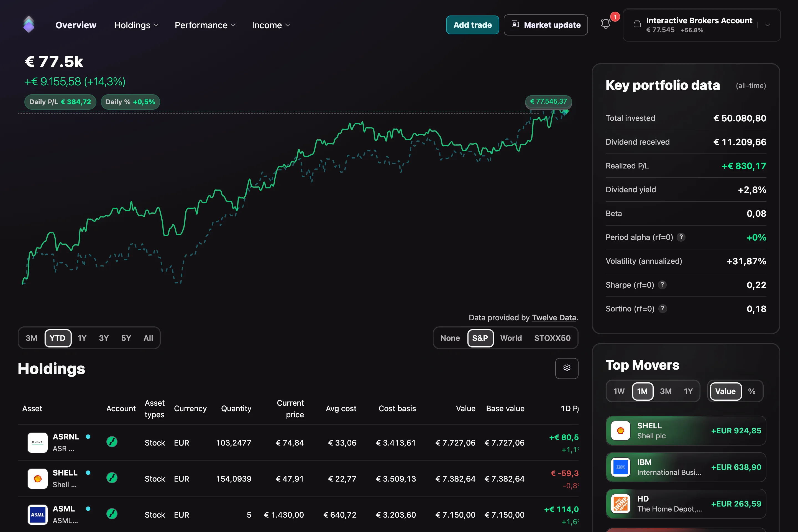Screen dimensions: 798x532
Task: Compare against World benchmark
Action: (x=511, y=338)
